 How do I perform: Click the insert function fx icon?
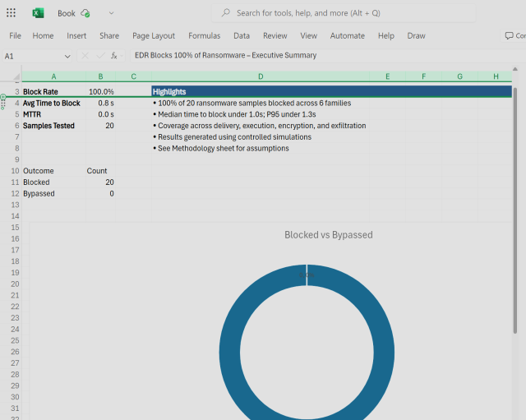[114, 56]
